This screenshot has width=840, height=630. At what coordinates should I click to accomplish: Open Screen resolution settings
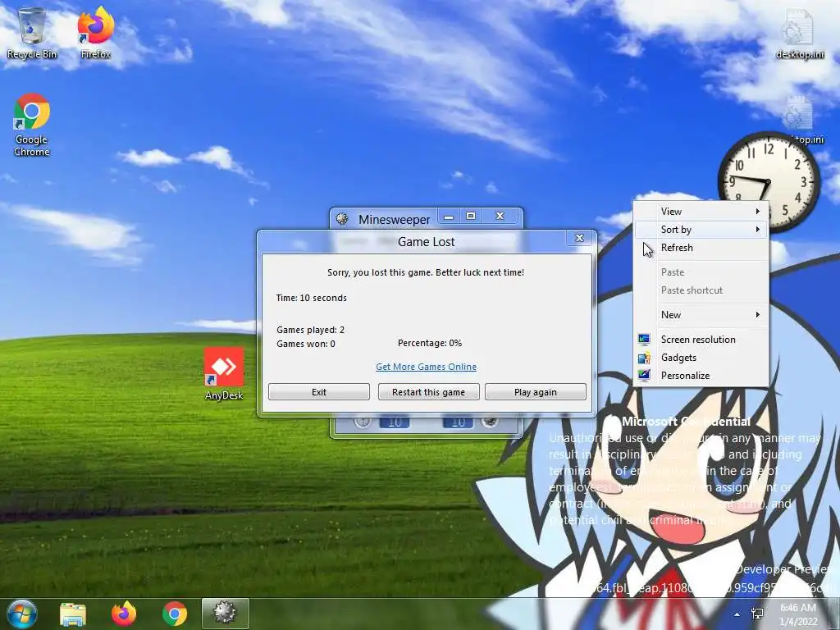(x=701, y=339)
